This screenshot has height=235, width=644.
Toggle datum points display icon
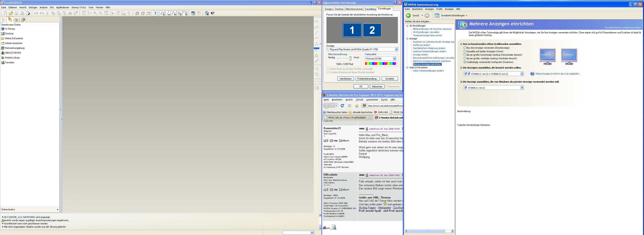(174, 13)
